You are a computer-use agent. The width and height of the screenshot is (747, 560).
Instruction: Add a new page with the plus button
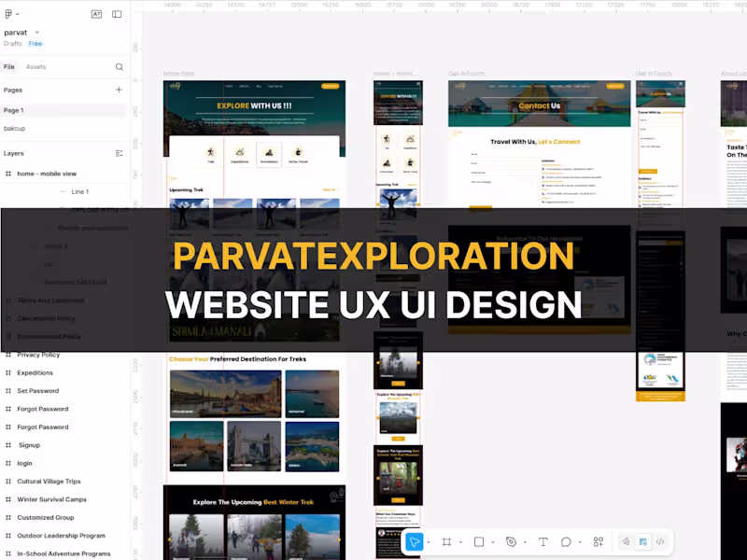coord(119,90)
